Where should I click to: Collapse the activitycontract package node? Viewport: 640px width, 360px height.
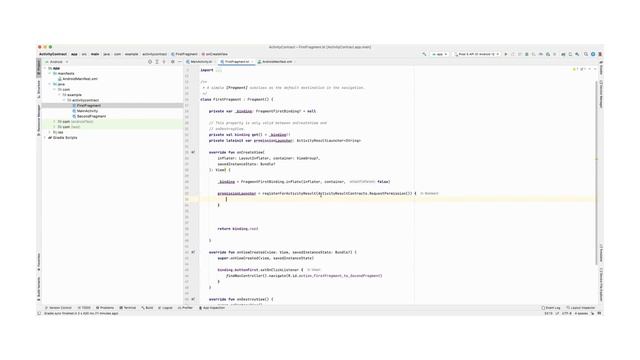[64, 100]
